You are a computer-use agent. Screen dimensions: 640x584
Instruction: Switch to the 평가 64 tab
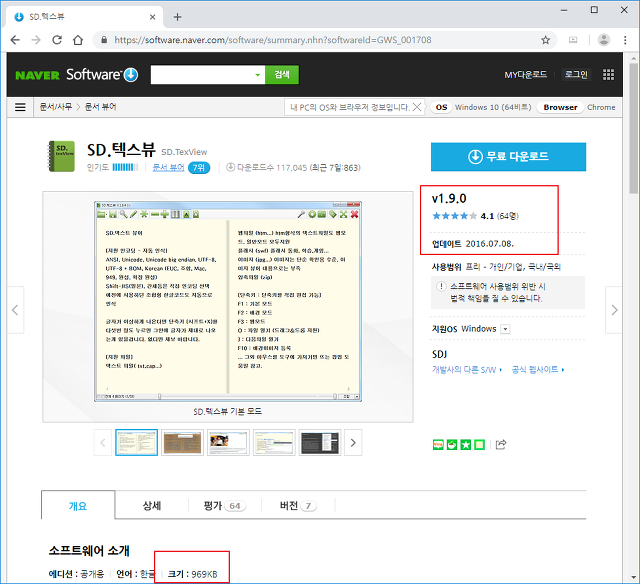click(224, 506)
